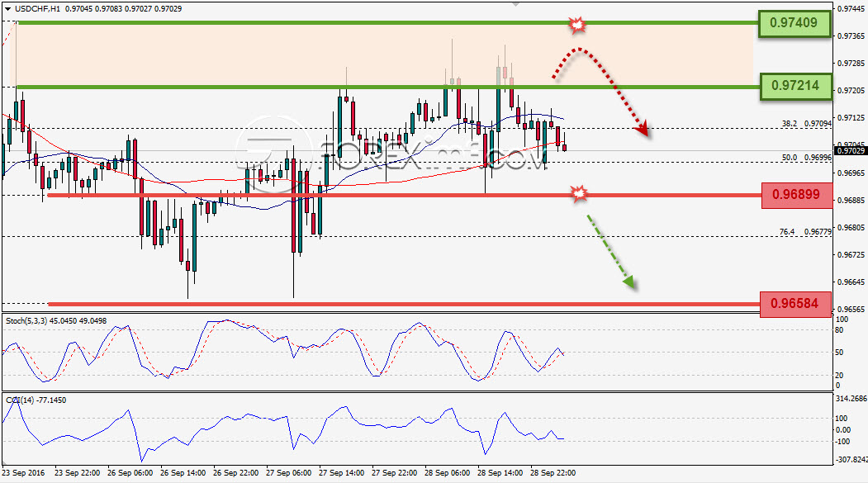This screenshot has width=868, height=483.
Task: Click the 314.2686 CCI scale value
Action: click(x=851, y=398)
